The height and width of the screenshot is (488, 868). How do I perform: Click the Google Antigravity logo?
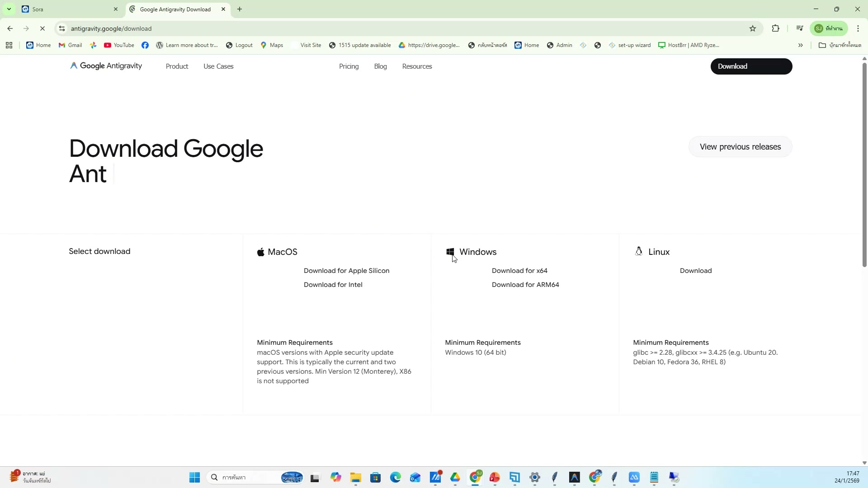point(106,66)
